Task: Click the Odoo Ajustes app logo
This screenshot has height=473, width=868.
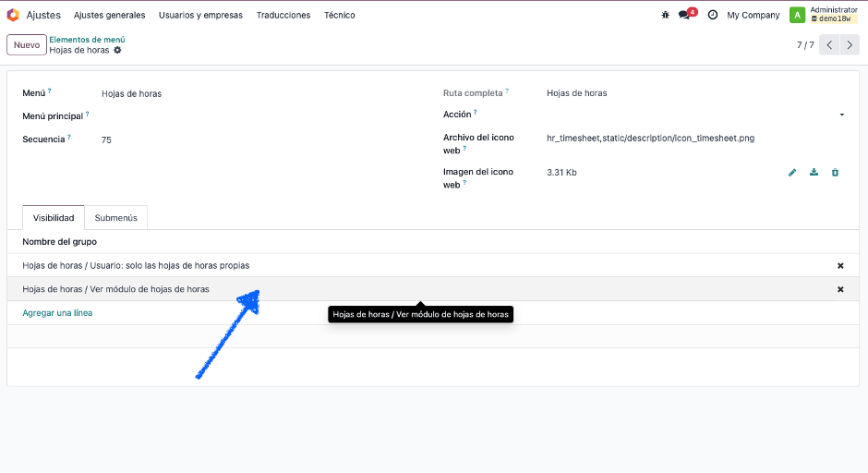Action: [13, 15]
